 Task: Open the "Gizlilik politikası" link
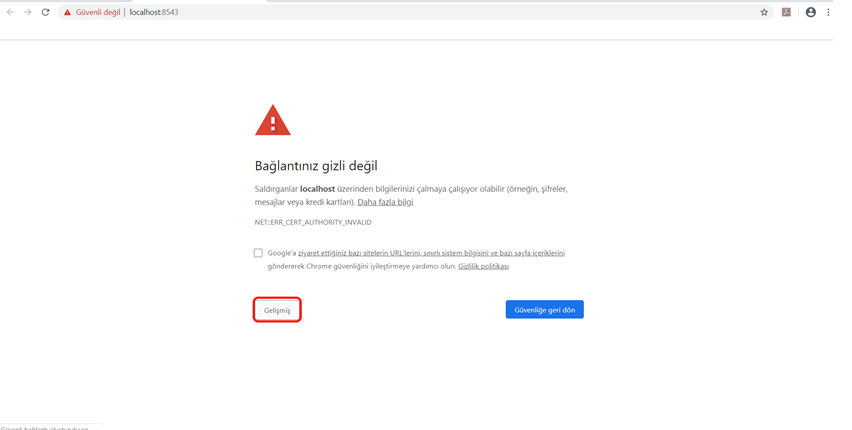483,266
